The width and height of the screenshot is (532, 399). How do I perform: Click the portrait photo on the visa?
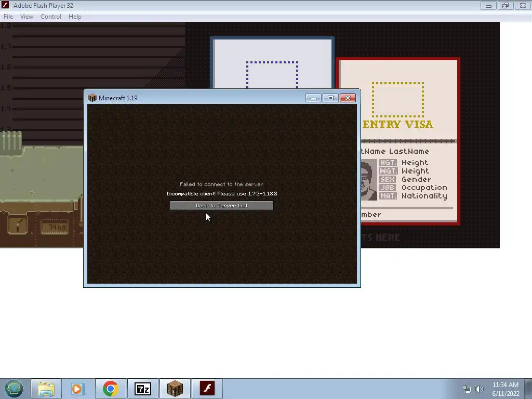(x=369, y=179)
